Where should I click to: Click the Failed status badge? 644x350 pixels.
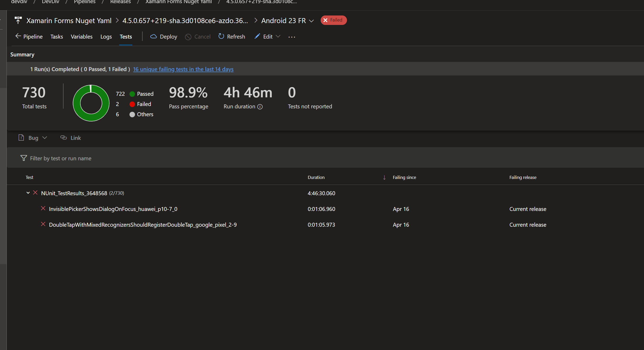click(x=334, y=20)
